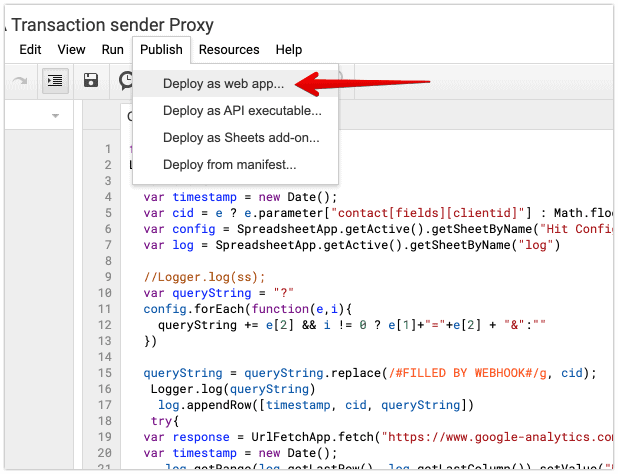Open the View menu
The image size is (618, 474).
pos(71,50)
